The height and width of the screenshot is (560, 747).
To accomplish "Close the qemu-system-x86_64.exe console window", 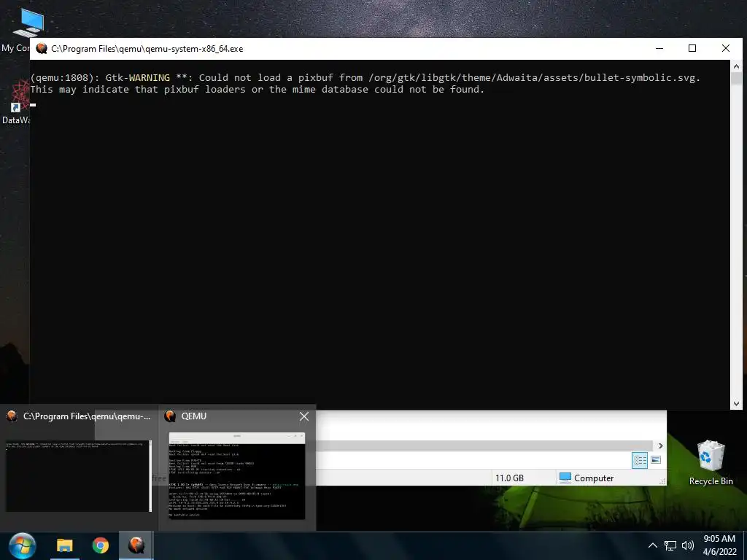I will click(x=726, y=49).
